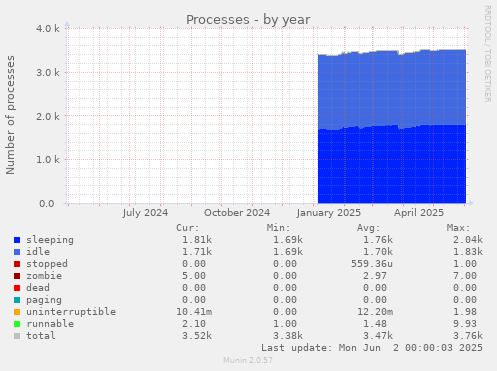
Task: Click the '4.0 k' y-axis tick label
Action: coord(48,29)
